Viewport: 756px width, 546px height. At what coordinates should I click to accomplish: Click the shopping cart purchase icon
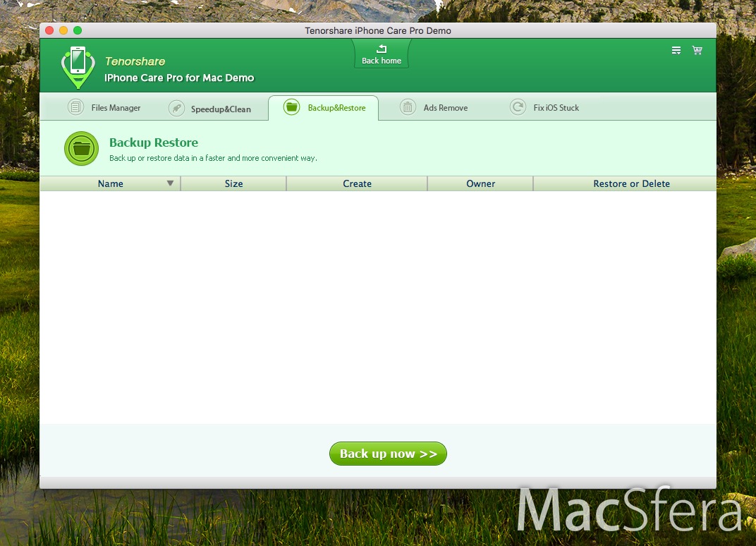(697, 50)
